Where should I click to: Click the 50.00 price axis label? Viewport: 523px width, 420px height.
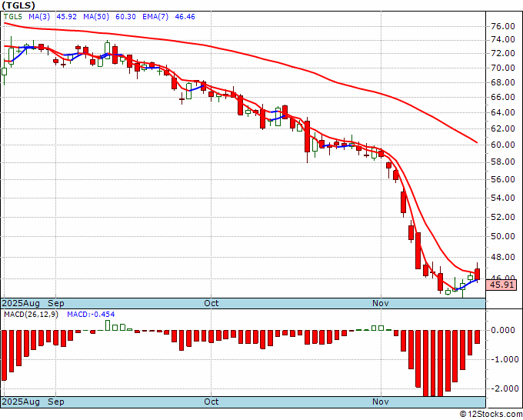tap(503, 236)
